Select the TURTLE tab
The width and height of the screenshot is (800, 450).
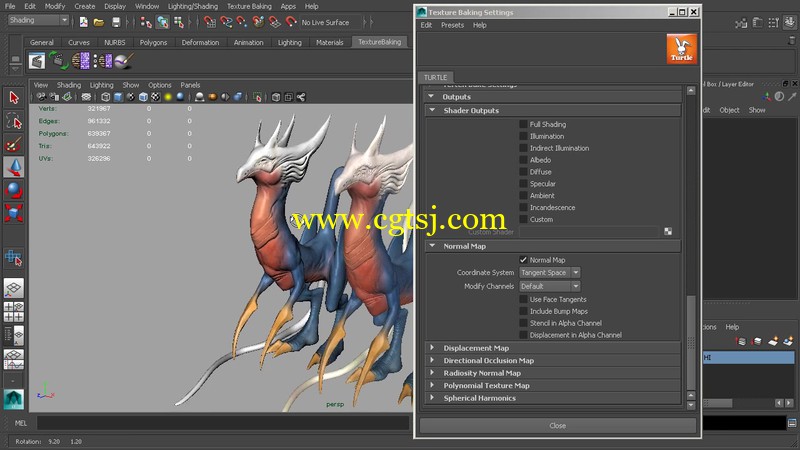435,77
